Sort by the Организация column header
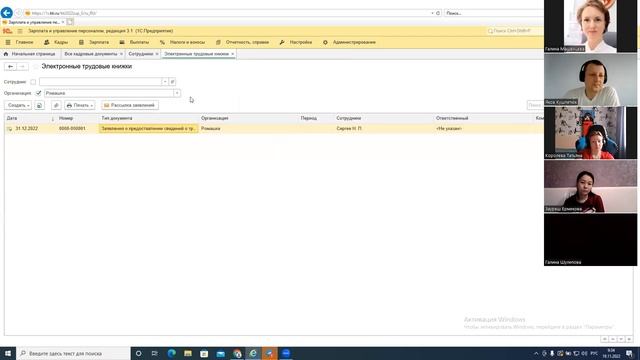The height and width of the screenshot is (360, 640). pos(248,118)
